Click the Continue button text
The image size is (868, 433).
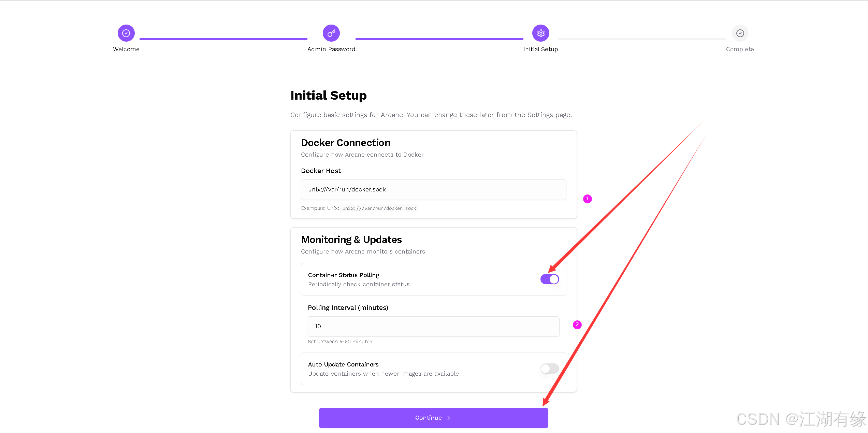[429, 418]
